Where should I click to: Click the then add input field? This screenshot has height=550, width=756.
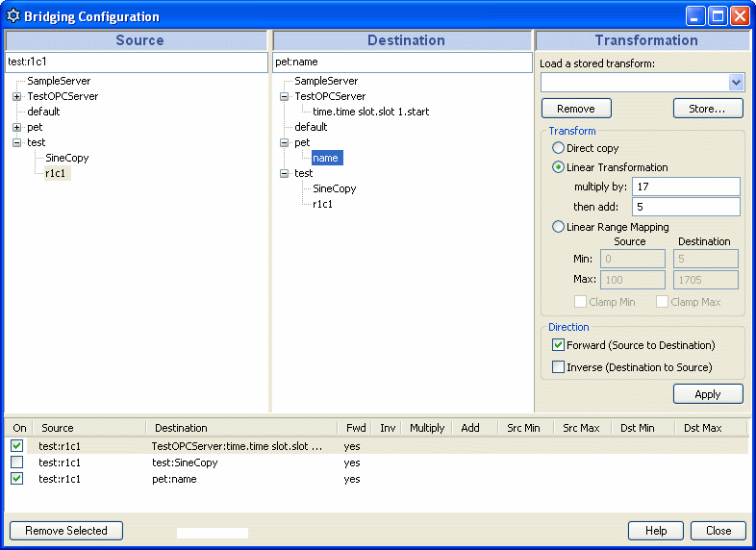pos(686,207)
